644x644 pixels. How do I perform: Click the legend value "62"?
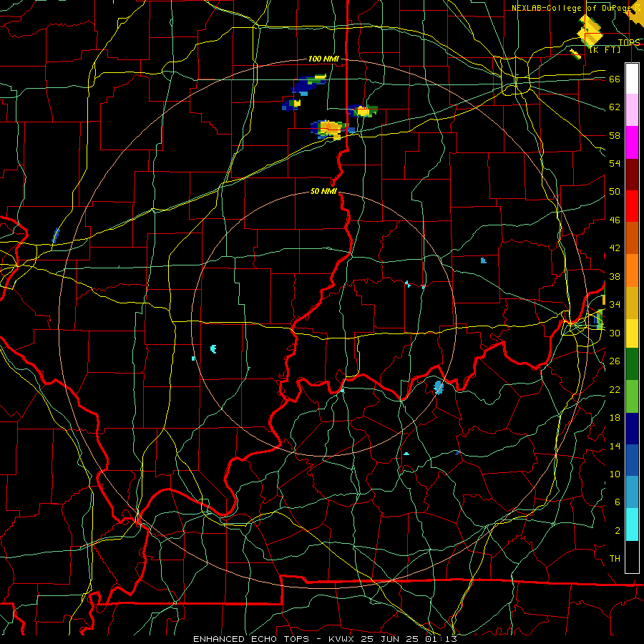coord(615,107)
